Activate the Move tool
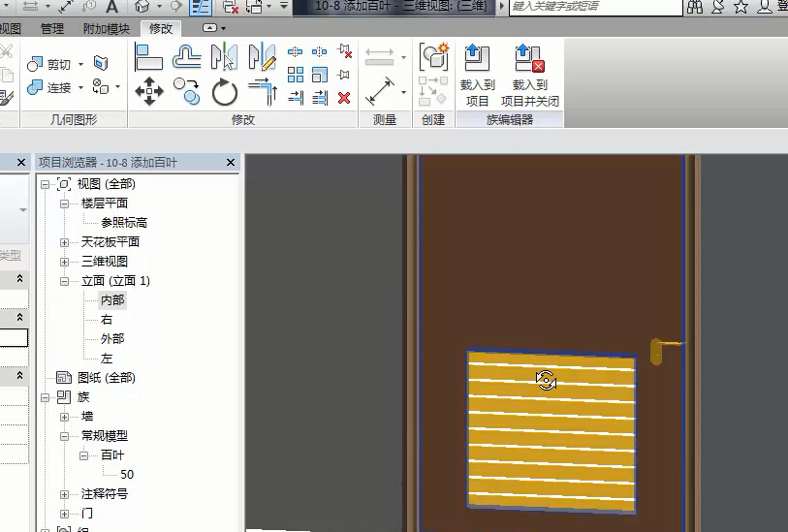This screenshot has width=788, height=532. [x=148, y=92]
